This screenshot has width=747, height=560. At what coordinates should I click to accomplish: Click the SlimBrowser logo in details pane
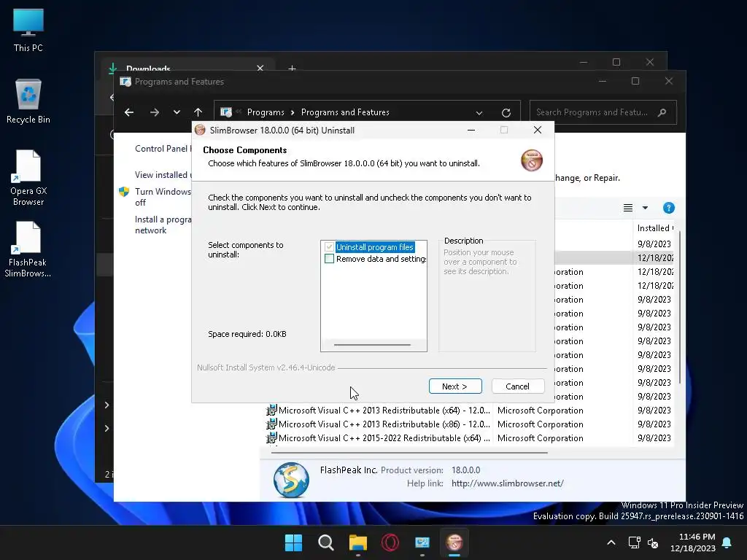coord(291,480)
